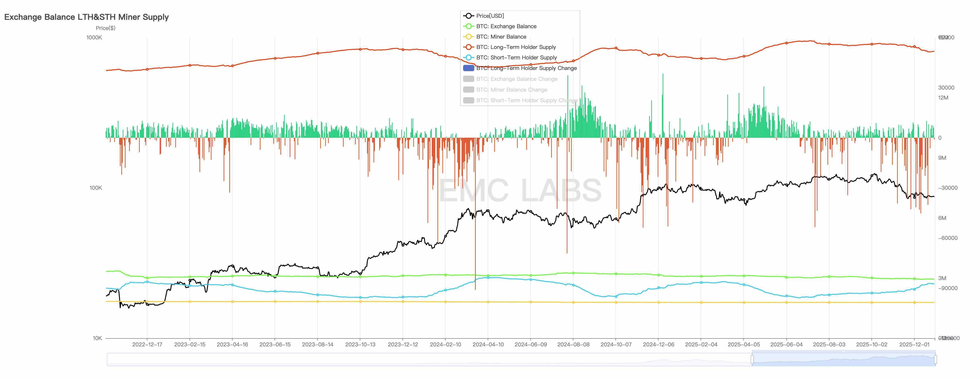Image resolution: width=980 pixels, height=379 pixels.
Task: Click the grey Exchange Balance Change legend swatch
Action: pyautogui.click(x=468, y=79)
